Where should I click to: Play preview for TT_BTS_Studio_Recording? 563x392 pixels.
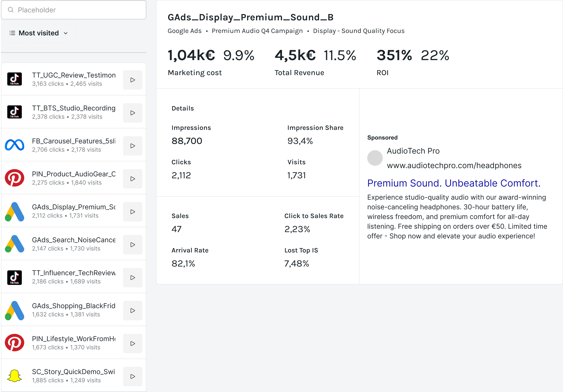tap(133, 112)
